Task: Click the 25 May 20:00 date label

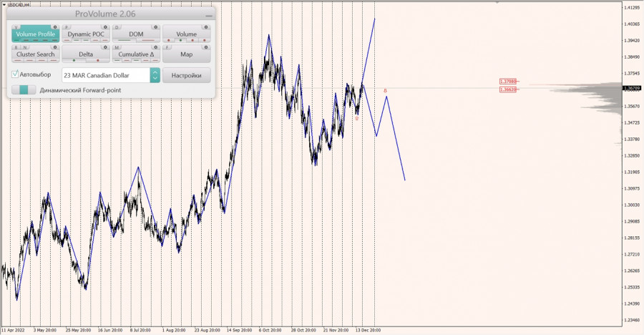Action: [x=78, y=330]
